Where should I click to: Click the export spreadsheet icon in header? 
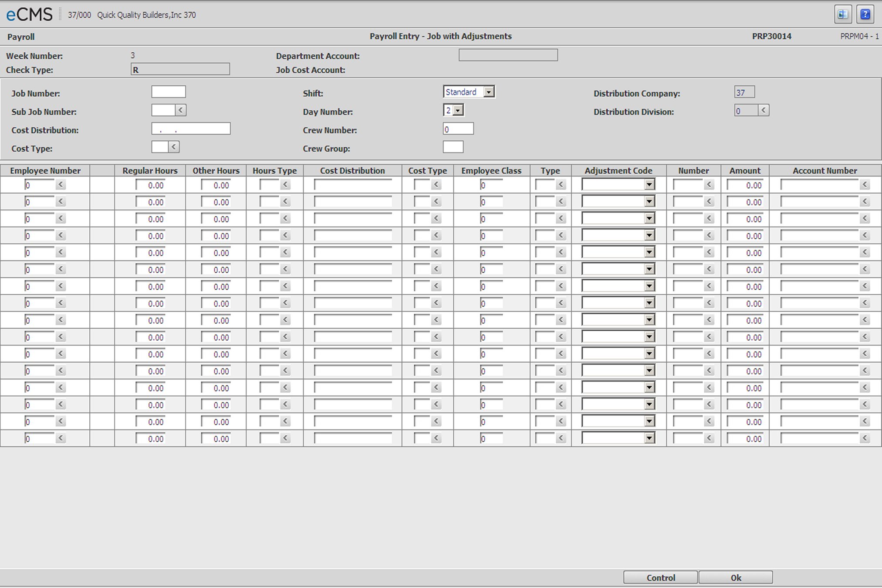pyautogui.click(x=843, y=14)
